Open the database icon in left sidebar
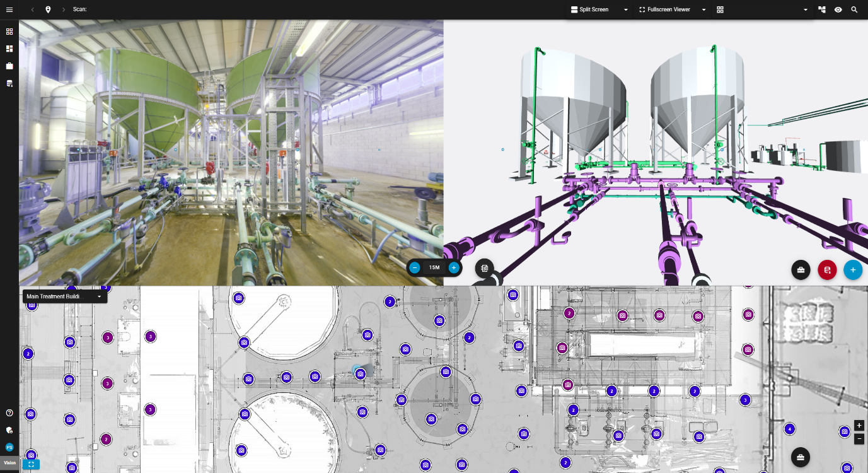Image resolution: width=868 pixels, height=473 pixels. point(9,83)
